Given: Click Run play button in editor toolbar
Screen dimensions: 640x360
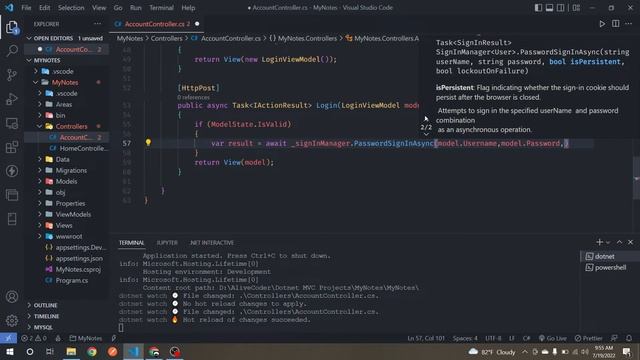Looking at the screenshot, I should pyautogui.click(x=602, y=24).
